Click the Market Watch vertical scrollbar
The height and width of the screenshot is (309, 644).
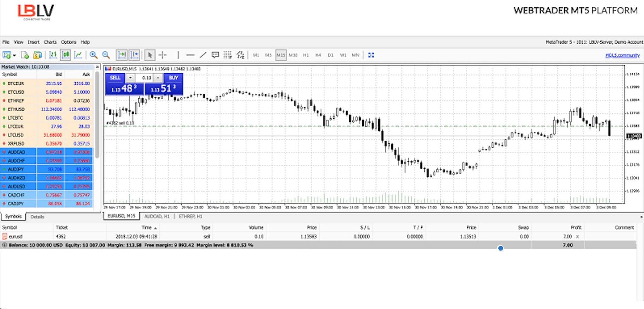point(97,115)
